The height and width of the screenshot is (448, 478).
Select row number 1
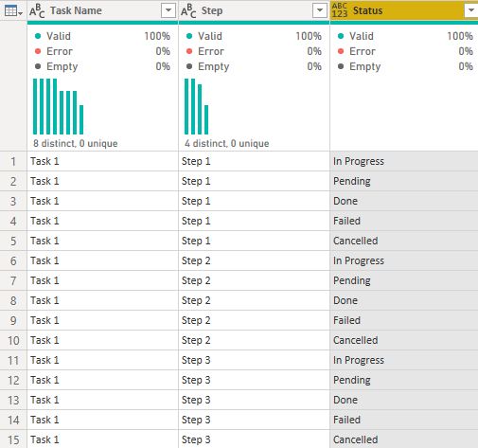coord(13,161)
